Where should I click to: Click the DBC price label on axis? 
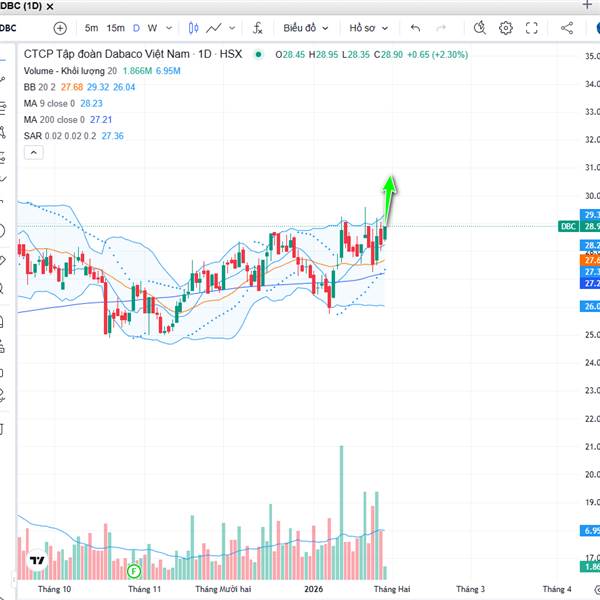tap(568, 227)
